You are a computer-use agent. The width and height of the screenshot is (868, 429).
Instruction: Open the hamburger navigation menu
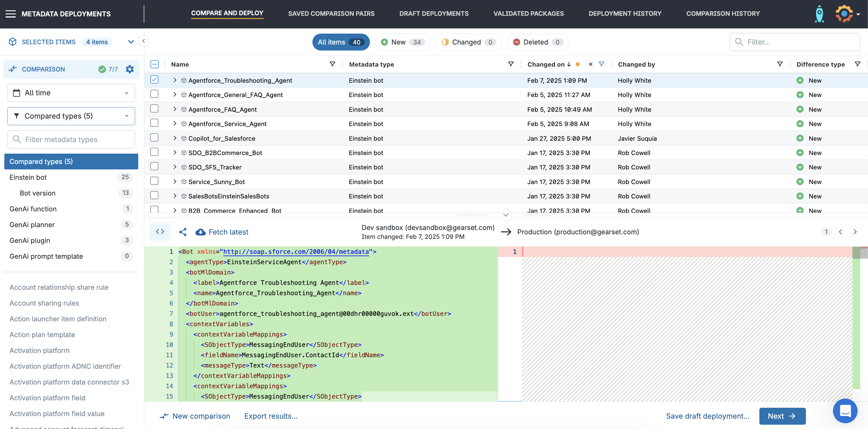coord(10,14)
